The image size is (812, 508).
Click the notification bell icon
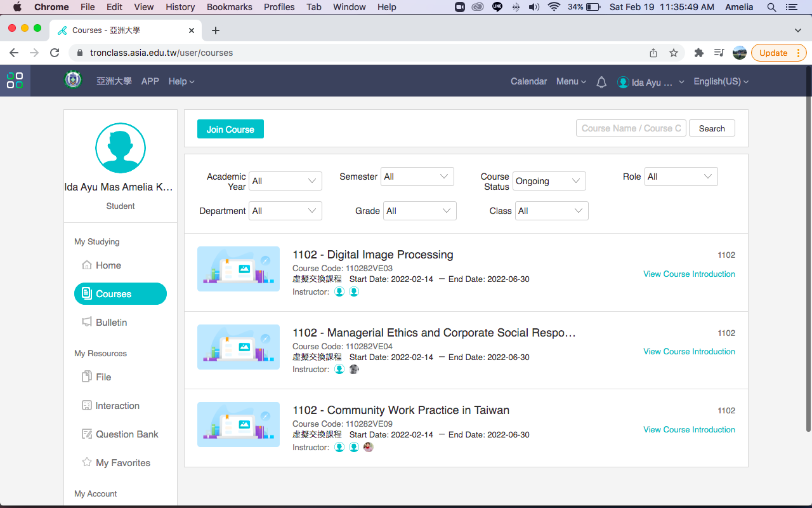[601, 82]
